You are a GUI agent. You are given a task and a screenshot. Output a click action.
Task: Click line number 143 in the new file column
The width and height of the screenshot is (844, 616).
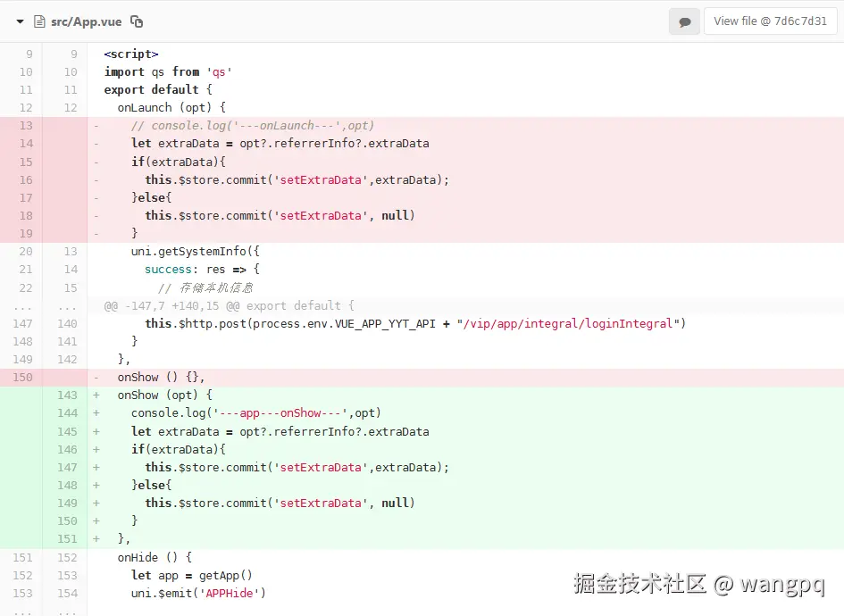66,395
